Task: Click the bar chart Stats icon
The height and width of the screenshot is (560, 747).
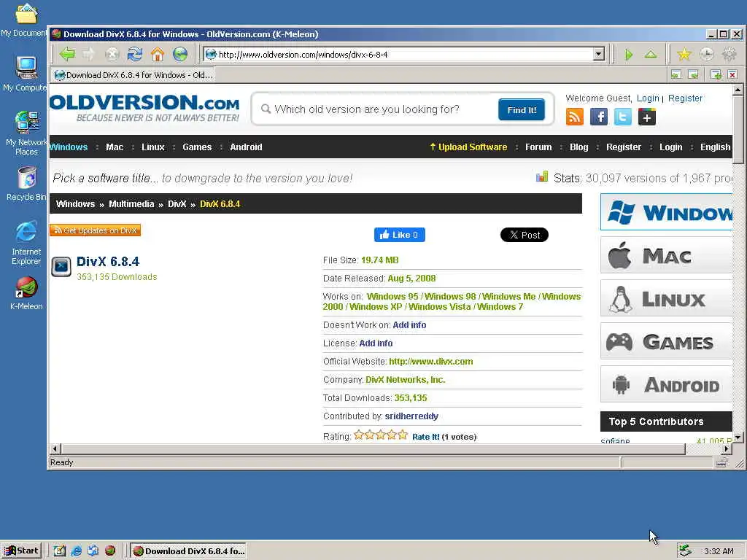Action: [x=542, y=177]
